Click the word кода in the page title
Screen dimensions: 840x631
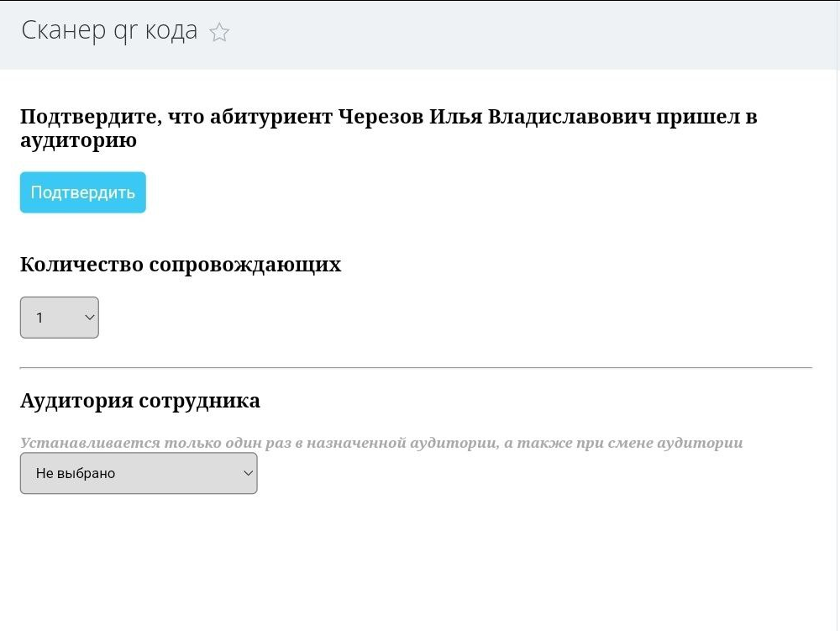pos(171,30)
